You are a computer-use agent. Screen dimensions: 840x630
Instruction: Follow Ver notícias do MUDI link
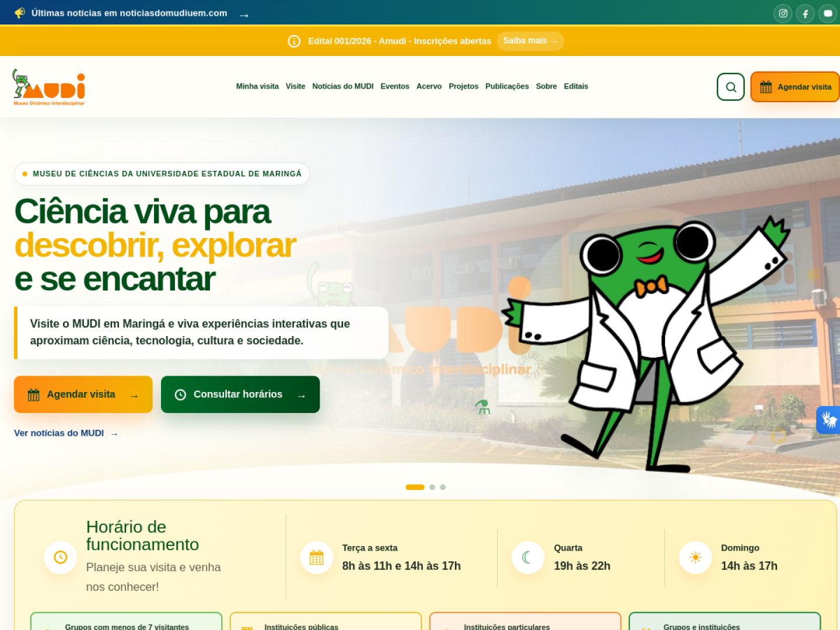(x=66, y=433)
